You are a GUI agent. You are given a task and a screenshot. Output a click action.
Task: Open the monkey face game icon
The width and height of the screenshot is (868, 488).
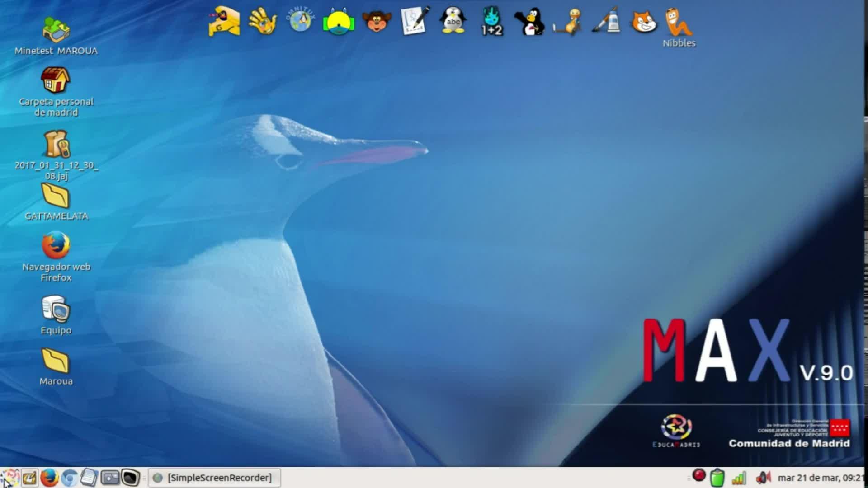(x=377, y=22)
